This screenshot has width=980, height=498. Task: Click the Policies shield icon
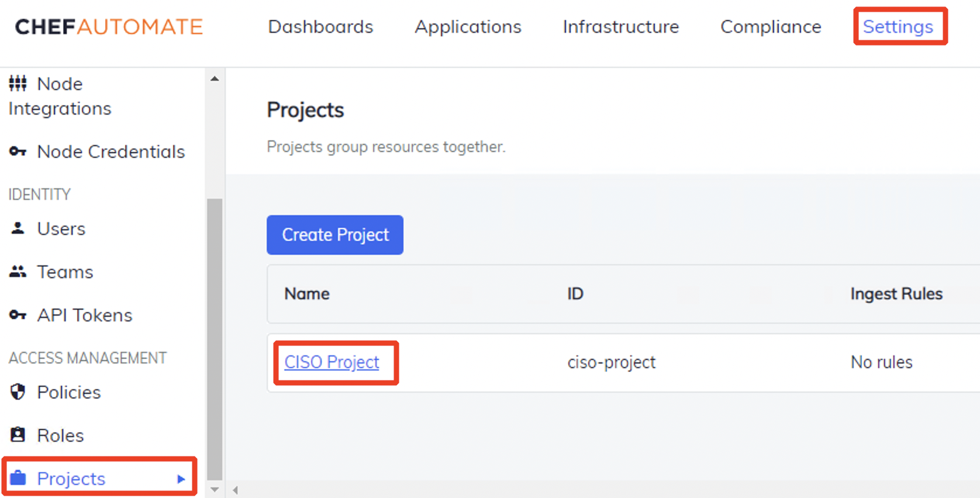pos(18,392)
